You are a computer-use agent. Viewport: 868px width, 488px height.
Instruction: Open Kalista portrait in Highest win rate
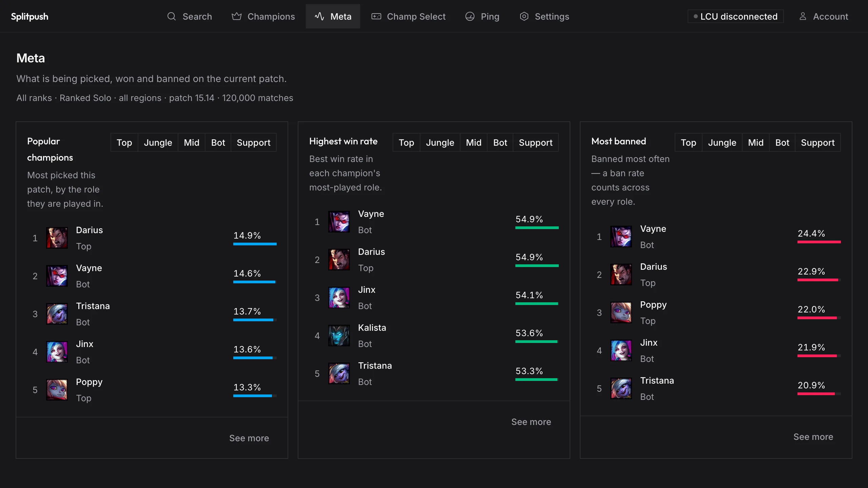(339, 335)
